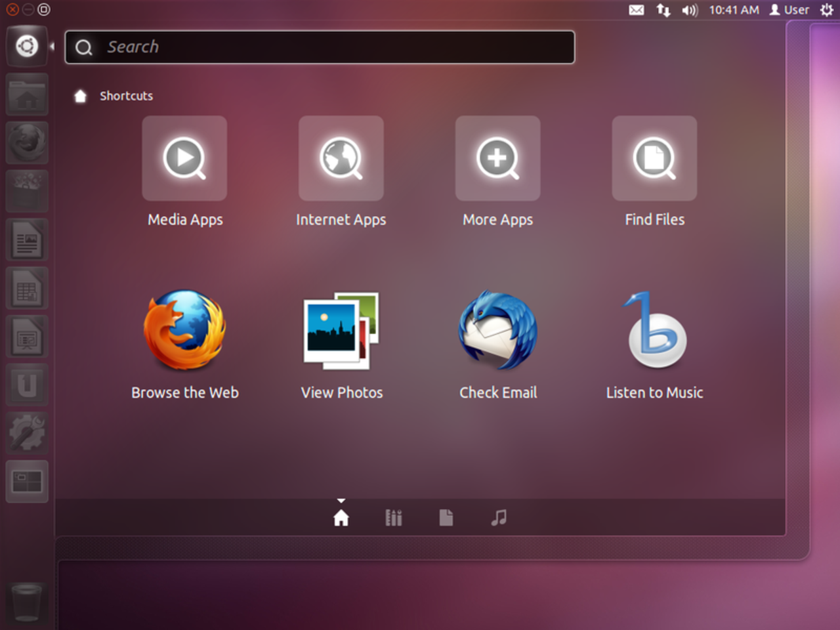The image size is (840, 630).
Task: Open the volume indicator
Action: click(689, 9)
